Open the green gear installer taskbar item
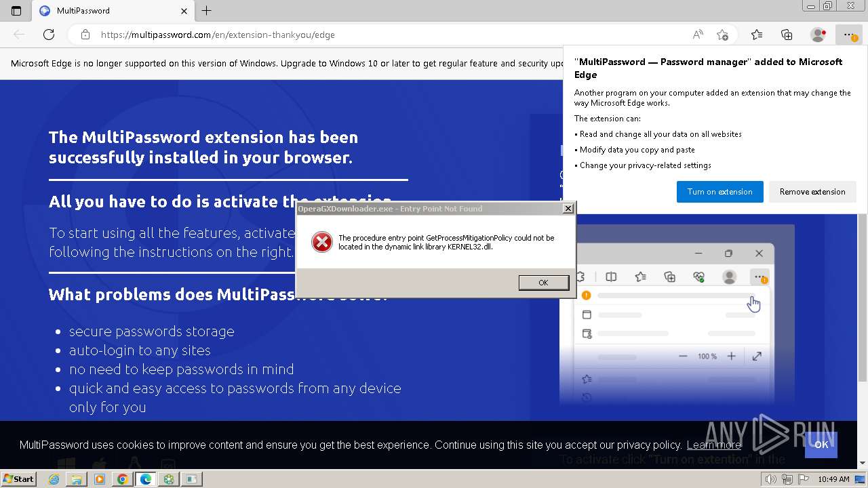The height and width of the screenshot is (488, 868). [x=168, y=479]
